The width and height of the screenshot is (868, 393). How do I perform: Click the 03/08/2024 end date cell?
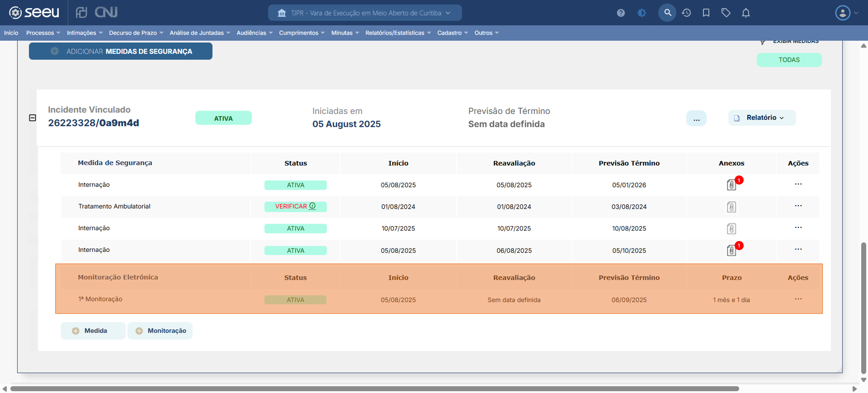click(x=629, y=207)
